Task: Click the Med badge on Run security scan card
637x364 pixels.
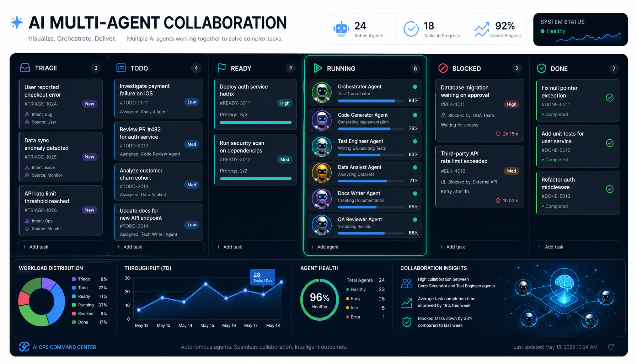Action: 285,159
